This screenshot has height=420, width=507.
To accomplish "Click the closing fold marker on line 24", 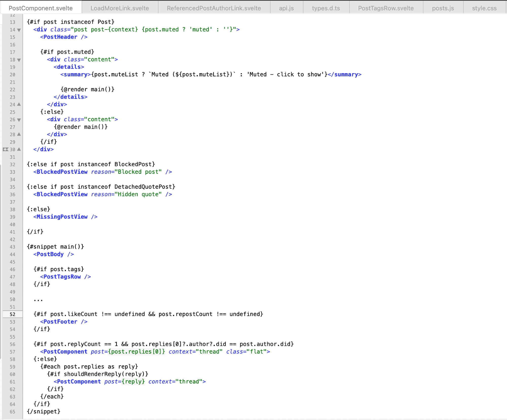I will tap(19, 104).
